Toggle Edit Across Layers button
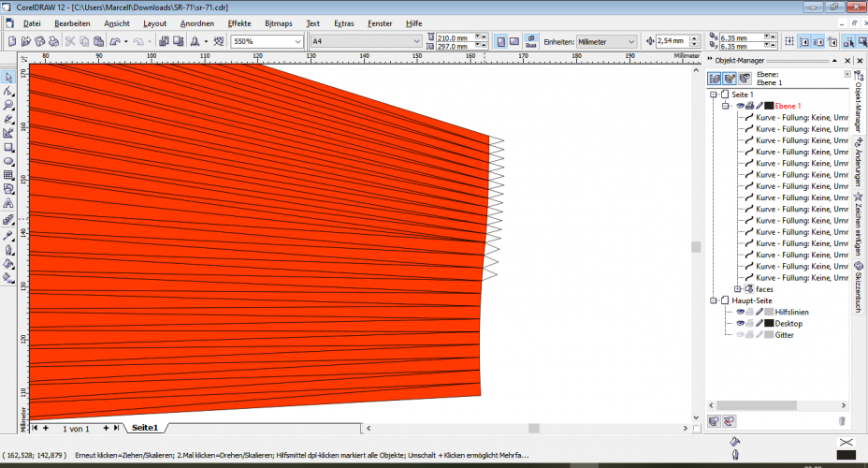The image size is (868, 468). point(730,78)
